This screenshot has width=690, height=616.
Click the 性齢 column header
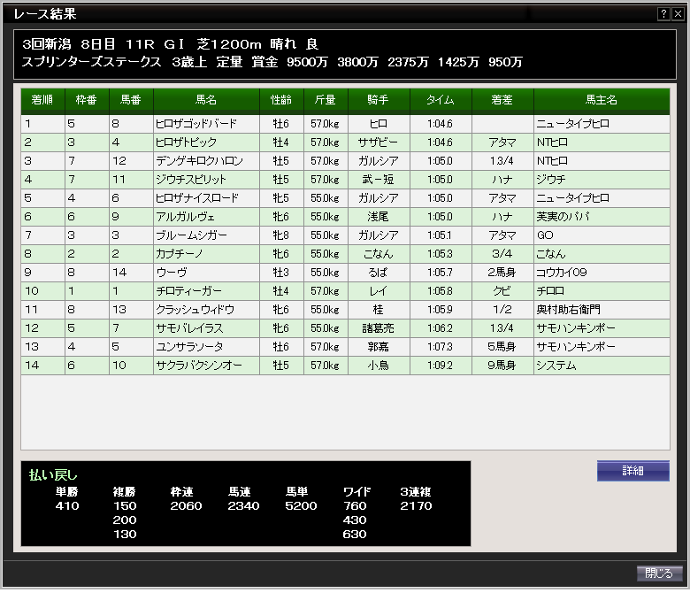coord(281,101)
